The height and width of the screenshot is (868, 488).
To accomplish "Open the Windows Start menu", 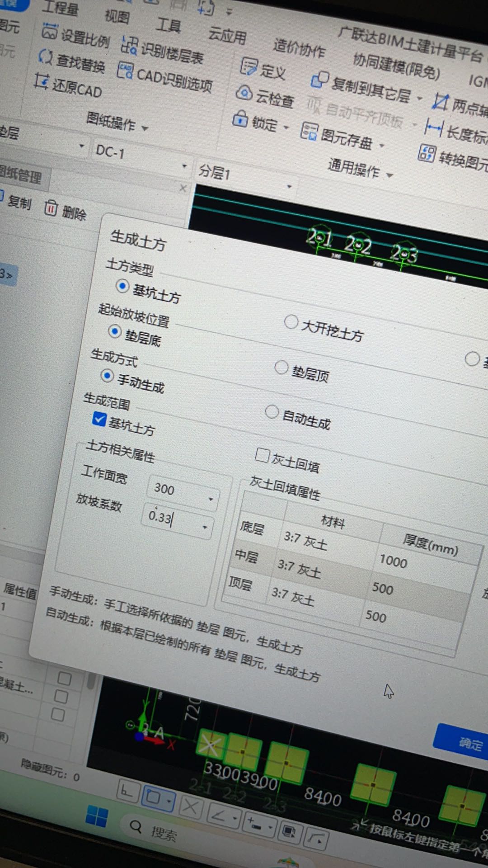I will tap(97, 817).
